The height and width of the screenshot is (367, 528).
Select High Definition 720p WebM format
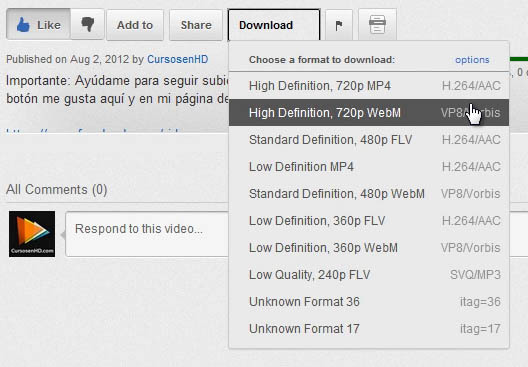[369, 112]
